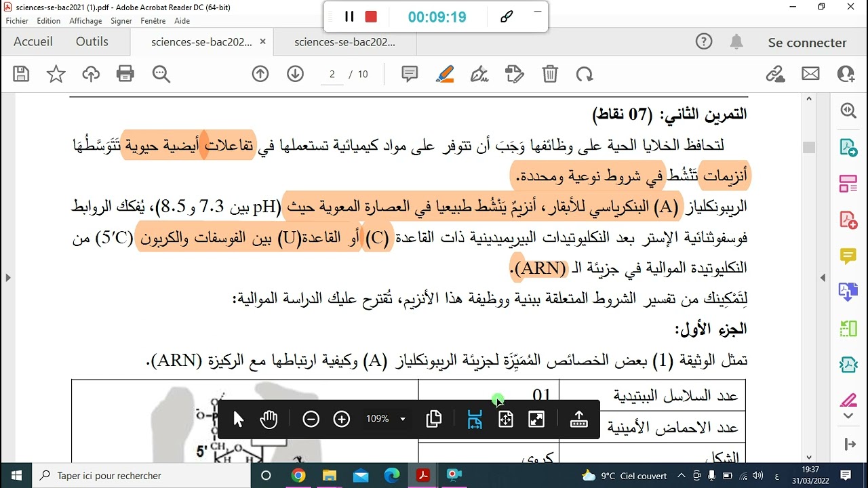Print the document using printer icon
The image size is (868, 488).
[x=125, y=74]
